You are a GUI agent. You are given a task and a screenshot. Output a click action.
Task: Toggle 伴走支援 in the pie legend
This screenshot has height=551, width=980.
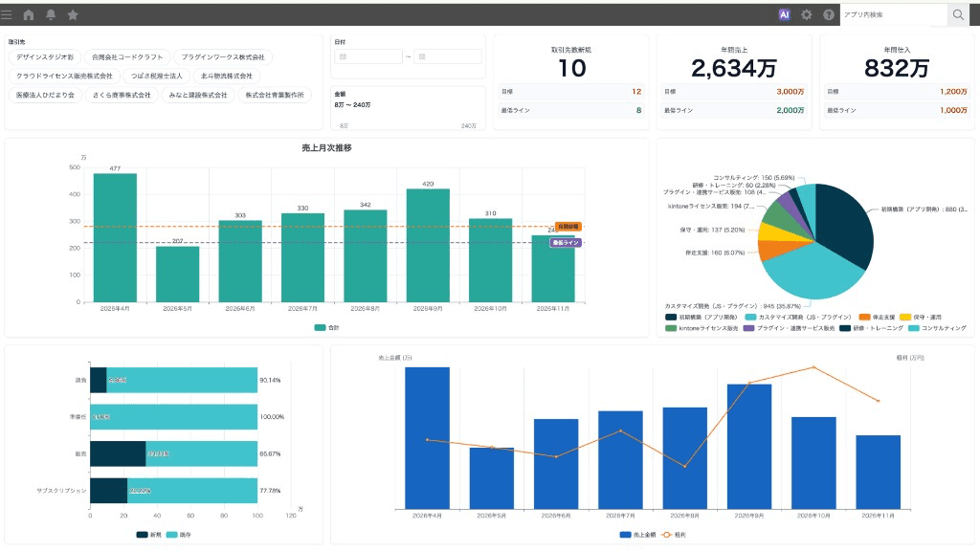pos(877,318)
